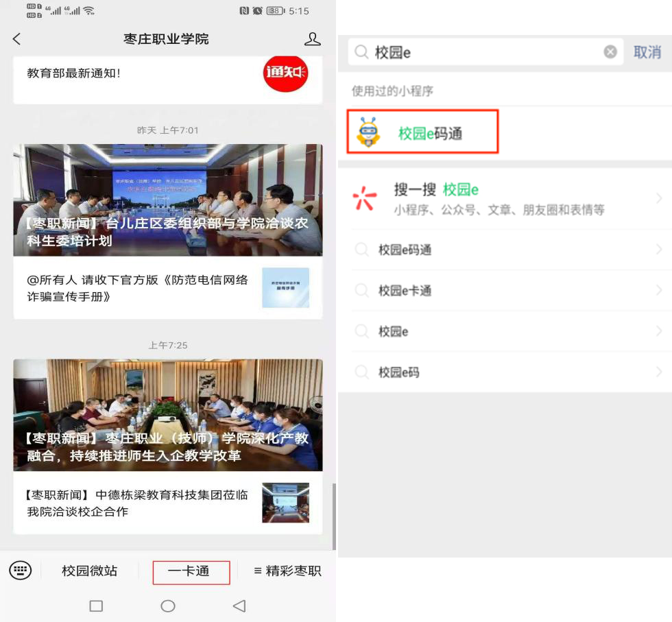672x622 pixels.
Task: Open the 一卡通 menu
Action: point(191,572)
